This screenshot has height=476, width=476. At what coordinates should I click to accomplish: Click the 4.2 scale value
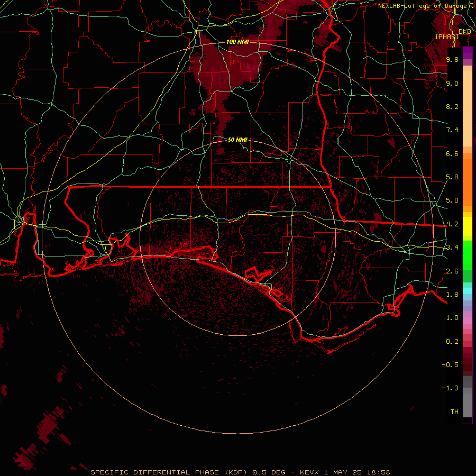pos(452,224)
